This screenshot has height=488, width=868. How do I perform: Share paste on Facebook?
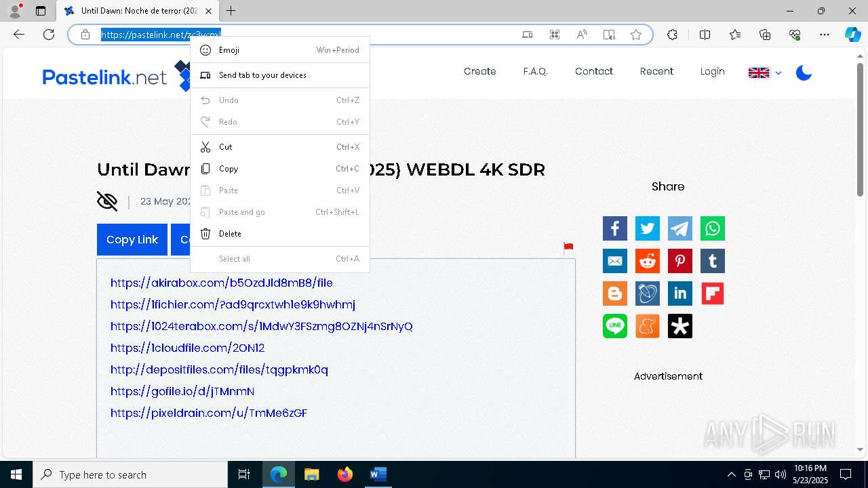[x=615, y=228]
